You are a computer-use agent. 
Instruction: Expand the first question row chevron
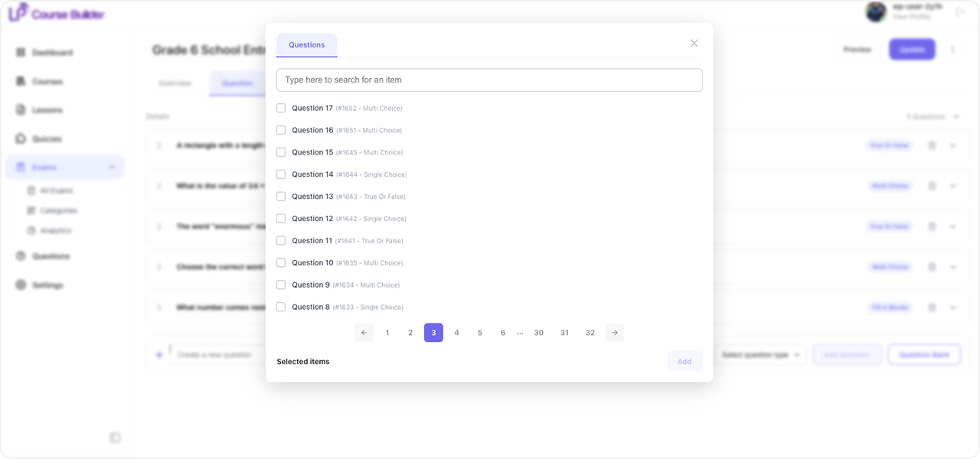953,145
